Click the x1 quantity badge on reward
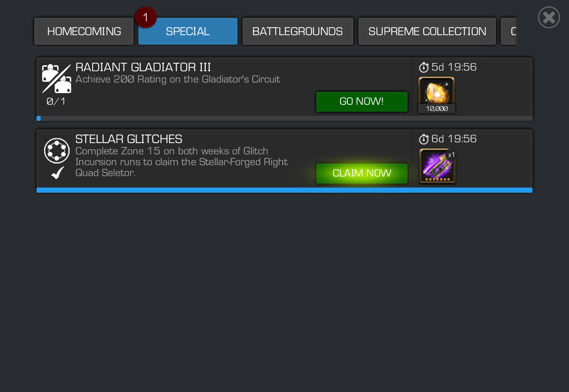 (x=451, y=155)
